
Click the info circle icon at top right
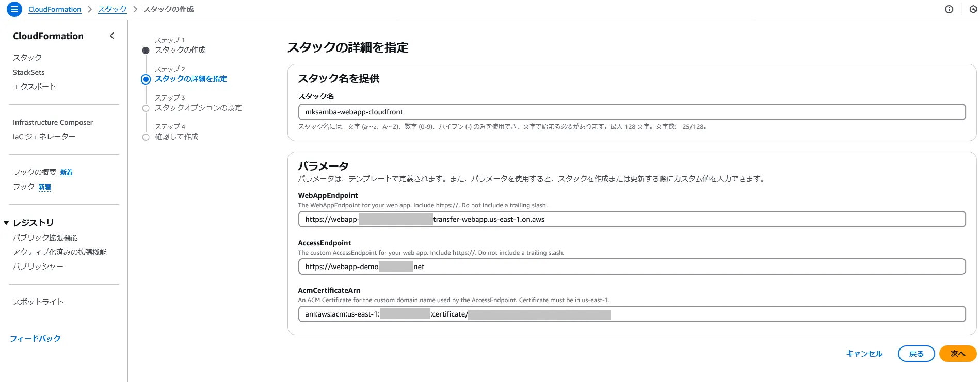[949, 9]
